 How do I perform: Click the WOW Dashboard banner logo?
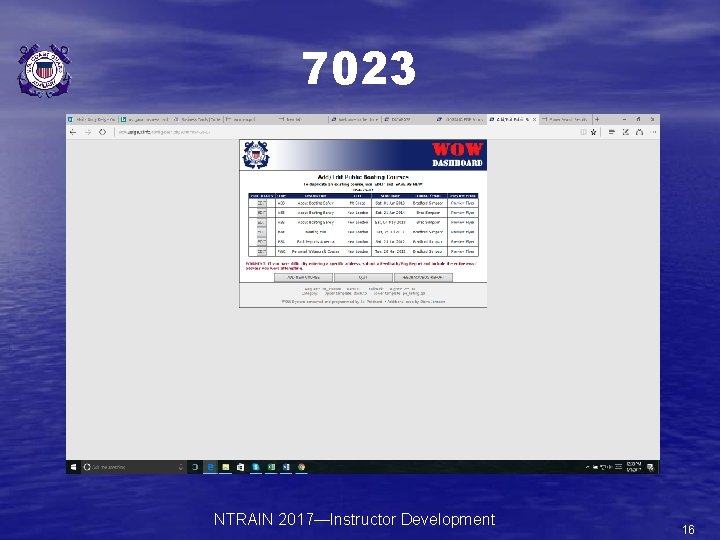pyautogui.click(x=457, y=155)
